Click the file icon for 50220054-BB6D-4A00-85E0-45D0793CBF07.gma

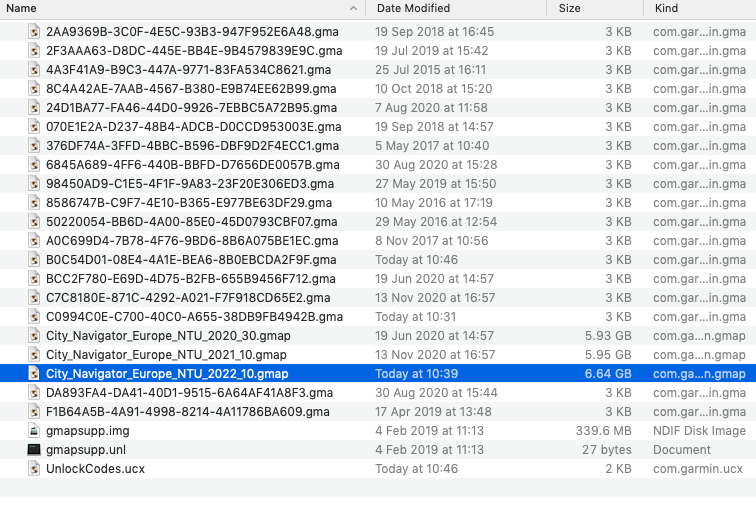tap(34, 222)
